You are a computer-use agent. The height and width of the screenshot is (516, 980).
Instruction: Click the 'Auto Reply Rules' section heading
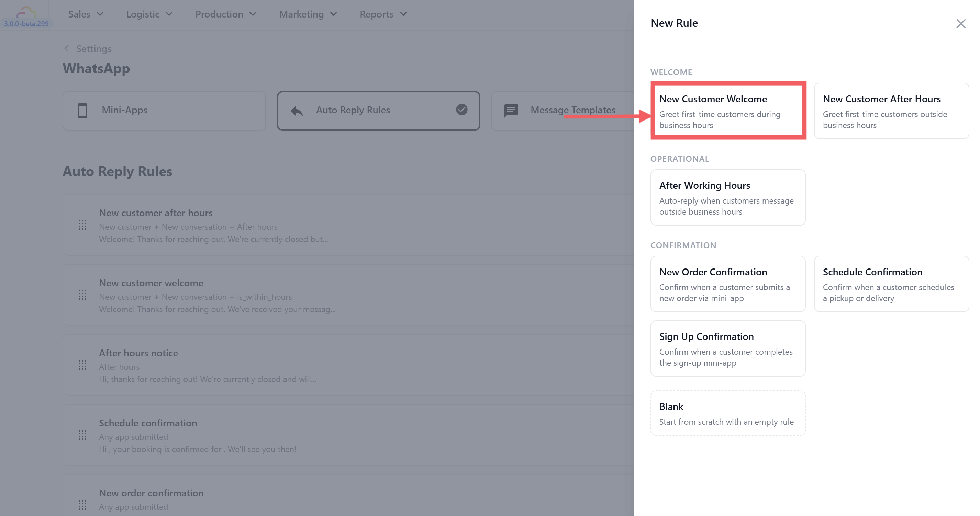[117, 171]
